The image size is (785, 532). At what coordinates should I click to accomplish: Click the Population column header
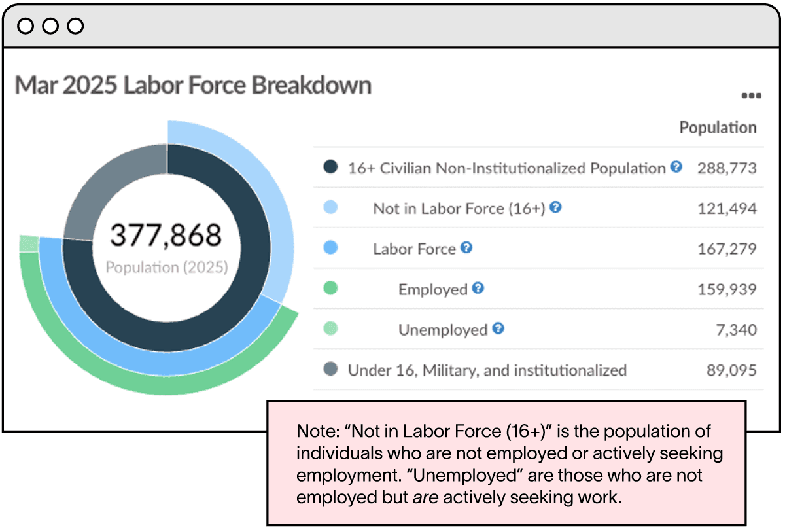718,128
